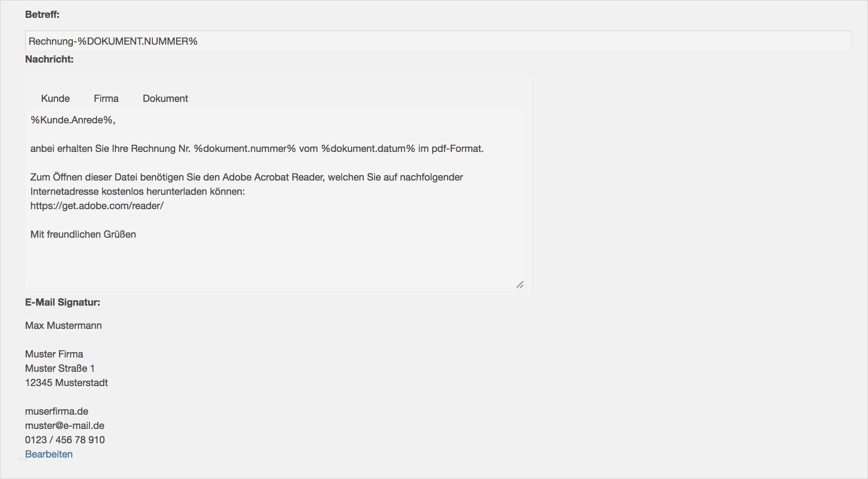The height and width of the screenshot is (479, 868).
Task: Click the Max Mustermann signature name
Action: 63,325
